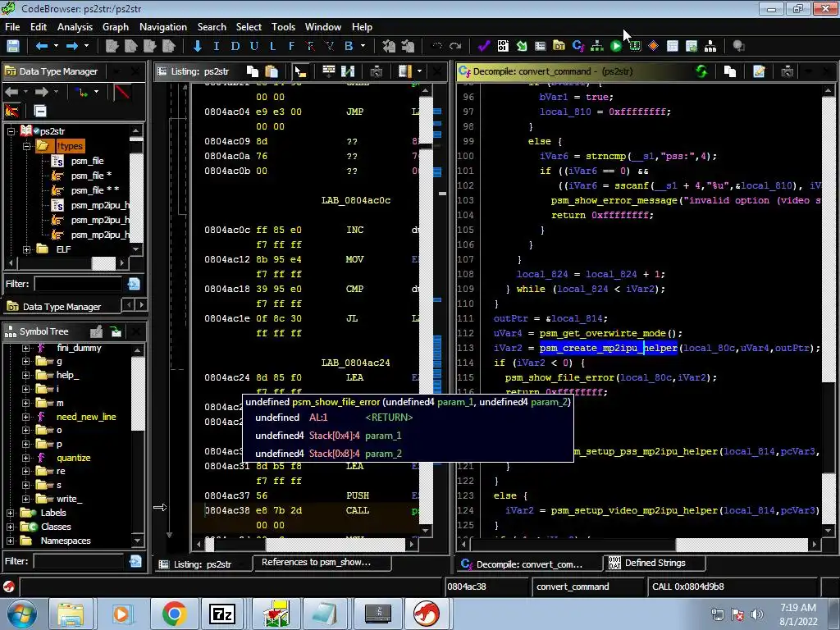Click the orange diamond toolbar icon
The height and width of the screenshot is (630, 840).
(x=653, y=46)
